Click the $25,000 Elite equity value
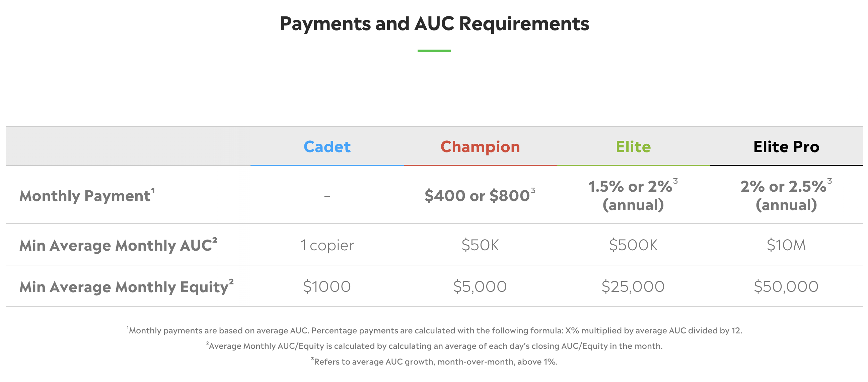Image resolution: width=868 pixels, height=382 pixels. [x=633, y=286]
